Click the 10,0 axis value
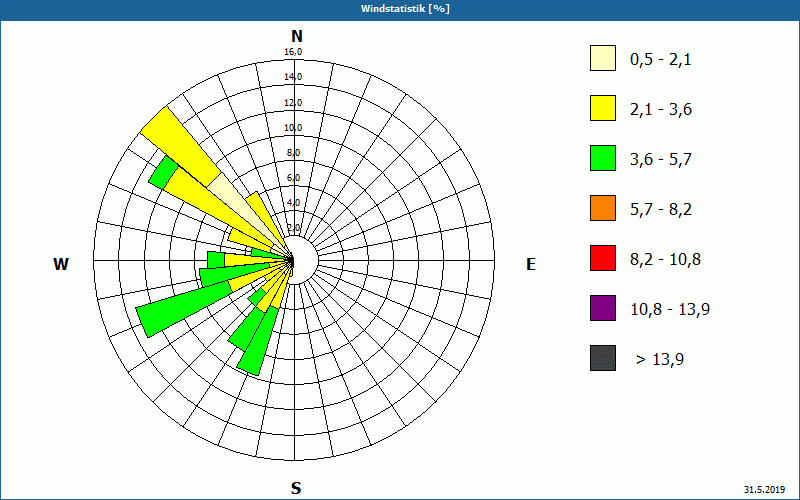 (293, 128)
